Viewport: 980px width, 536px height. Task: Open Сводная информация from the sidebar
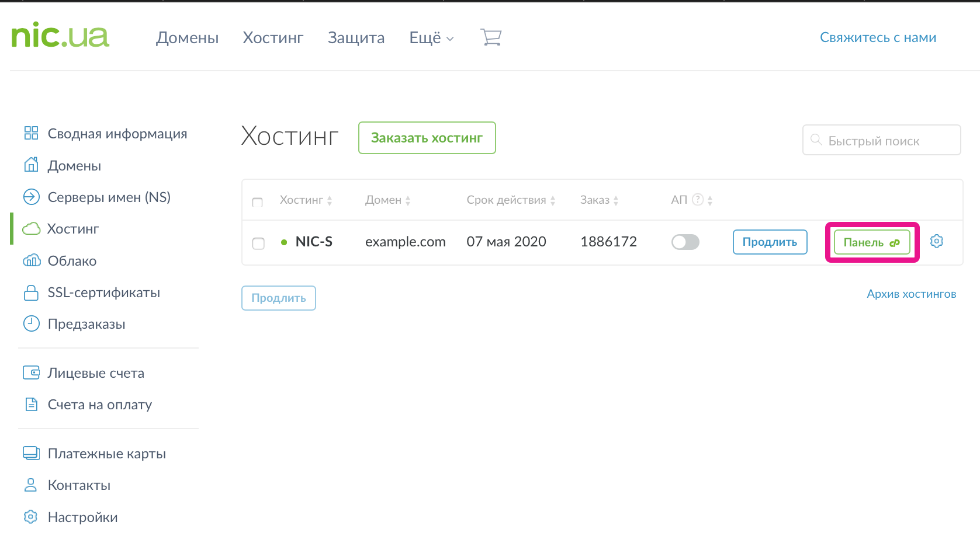pyautogui.click(x=117, y=134)
